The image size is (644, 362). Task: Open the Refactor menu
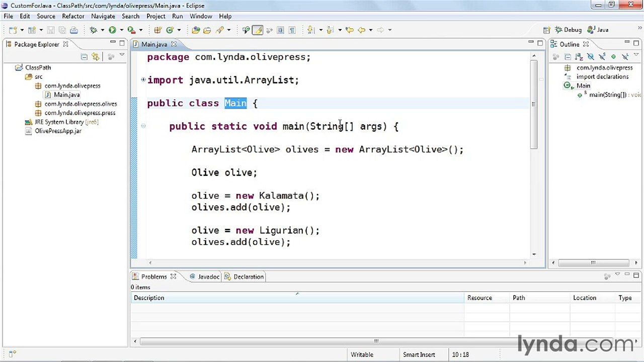point(73,16)
